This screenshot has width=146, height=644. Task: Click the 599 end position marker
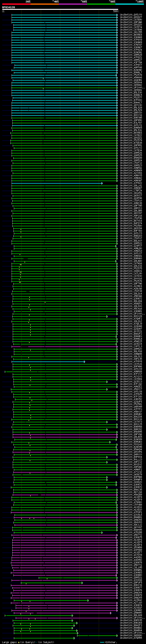click(x=115, y=11)
